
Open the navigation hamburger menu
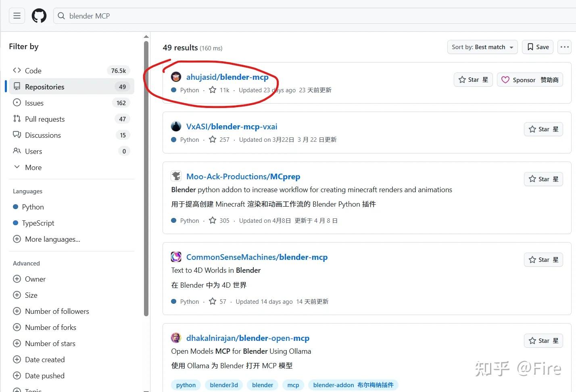point(17,16)
